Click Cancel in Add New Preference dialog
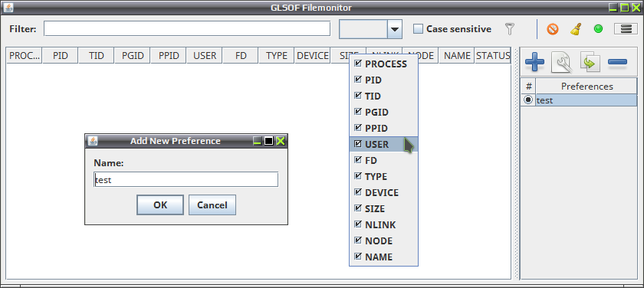 coord(212,205)
